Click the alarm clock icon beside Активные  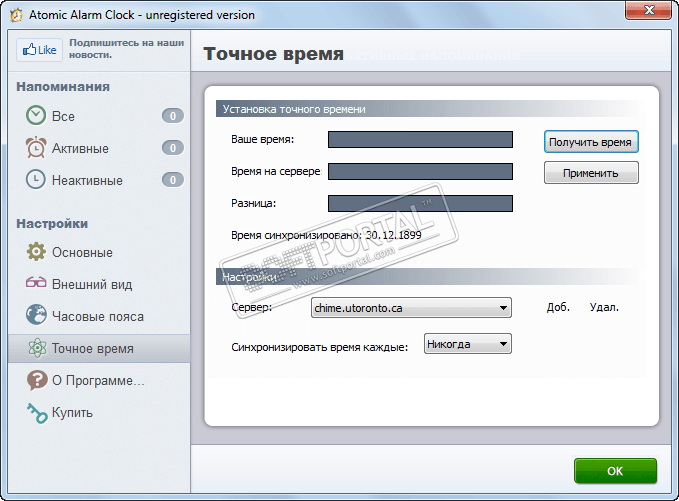(x=36, y=148)
